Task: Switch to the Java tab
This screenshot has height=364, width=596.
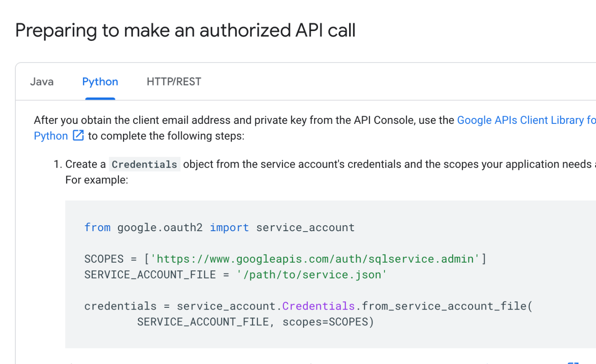Action: pos(42,82)
